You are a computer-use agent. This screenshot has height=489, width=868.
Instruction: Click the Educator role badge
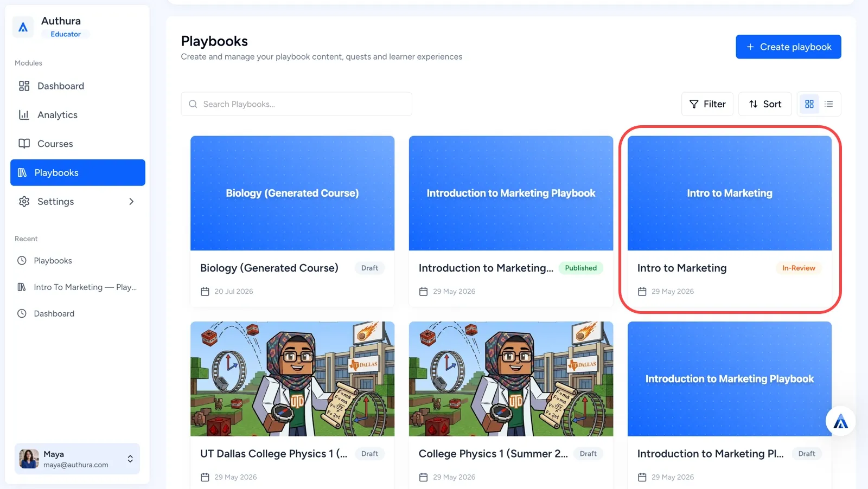pyautogui.click(x=66, y=34)
